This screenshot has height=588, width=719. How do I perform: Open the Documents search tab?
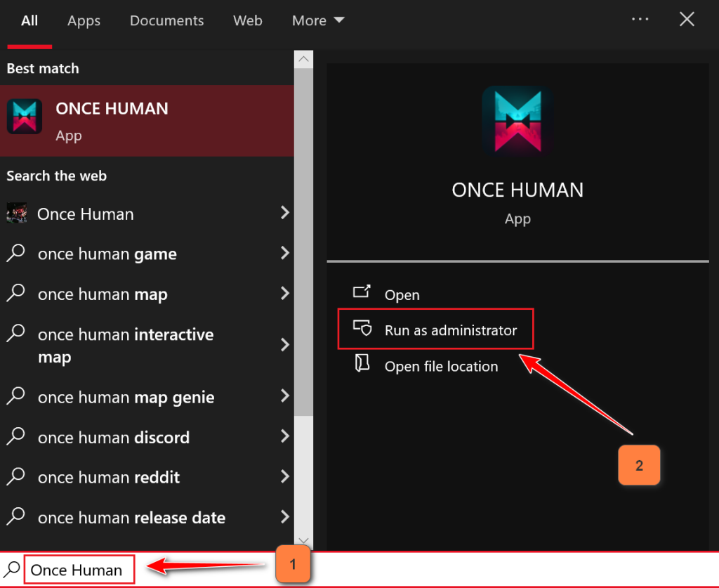[166, 20]
